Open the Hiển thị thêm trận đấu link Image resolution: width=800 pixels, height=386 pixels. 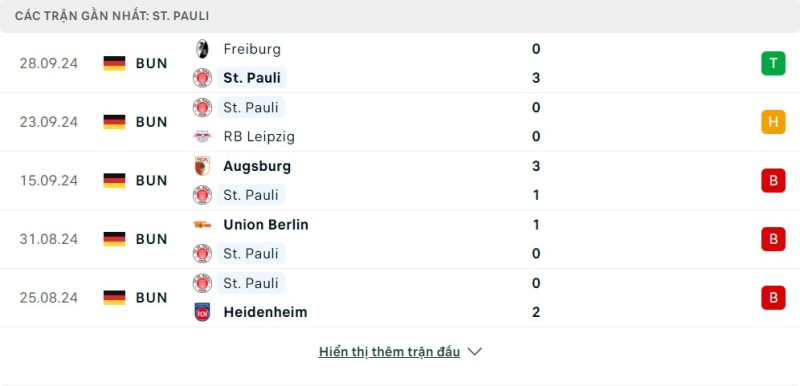point(389,352)
